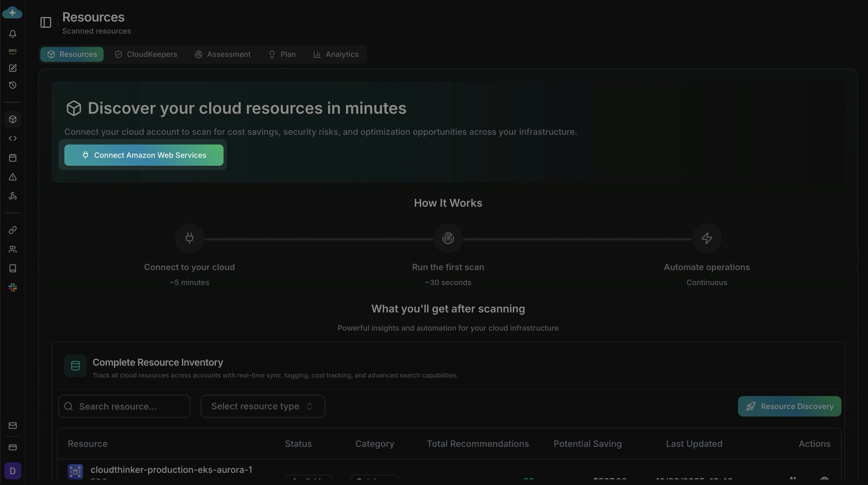This screenshot has width=868, height=485.
Task: Launch Resource Discovery
Action: click(x=789, y=406)
